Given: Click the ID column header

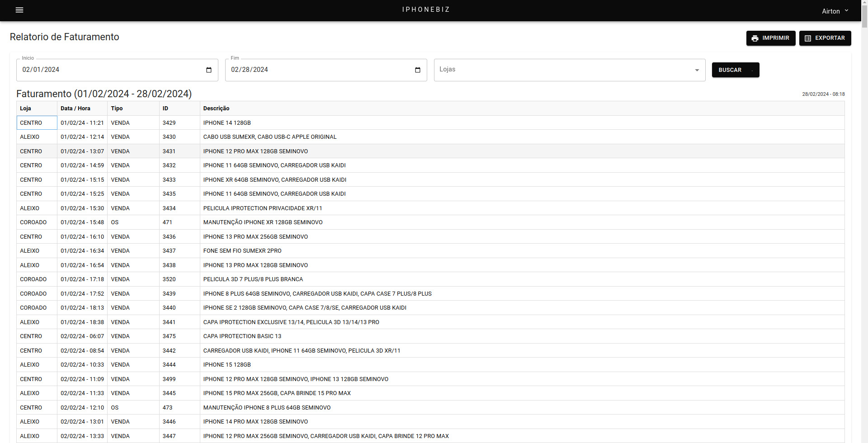Looking at the screenshot, I should (165, 108).
